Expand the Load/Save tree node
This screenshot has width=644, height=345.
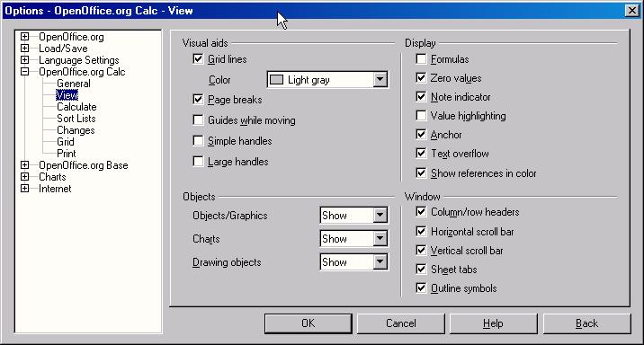(x=24, y=48)
